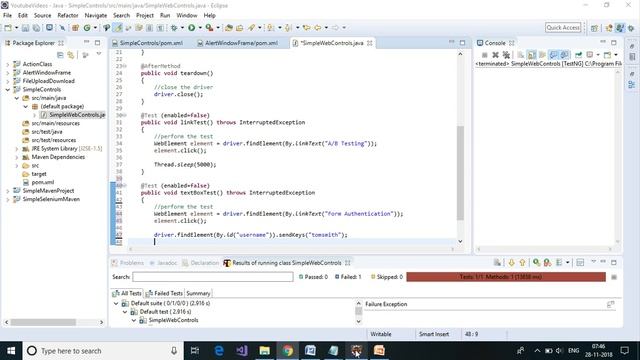The height and width of the screenshot is (360, 640).
Task: Toggle Link with Editor in Package Explorer
Action: (x=71, y=55)
